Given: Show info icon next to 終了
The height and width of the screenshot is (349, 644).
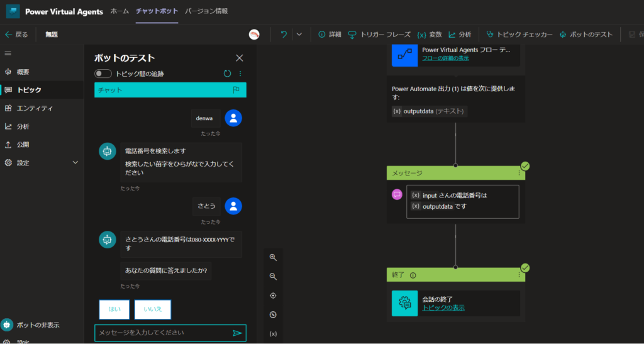Looking at the screenshot, I should [x=413, y=275].
